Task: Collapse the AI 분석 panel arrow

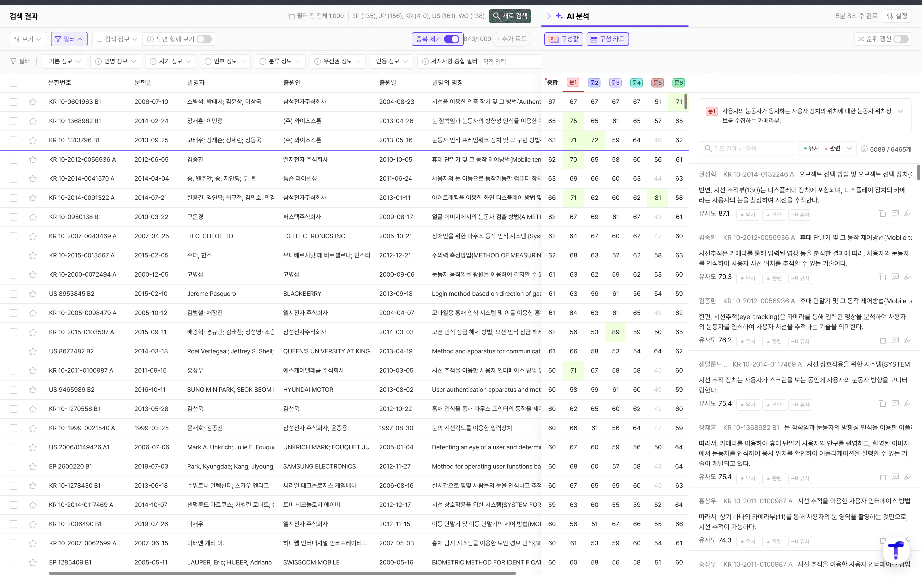Action: [549, 16]
